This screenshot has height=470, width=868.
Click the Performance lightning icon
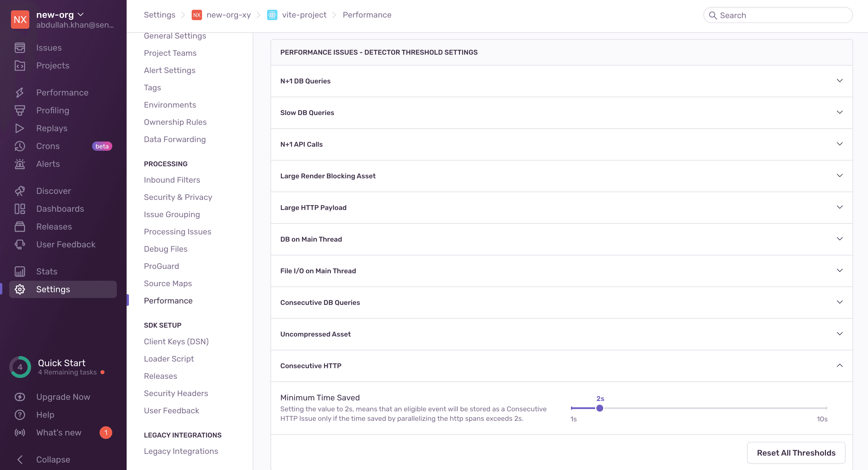[x=20, y=92]
